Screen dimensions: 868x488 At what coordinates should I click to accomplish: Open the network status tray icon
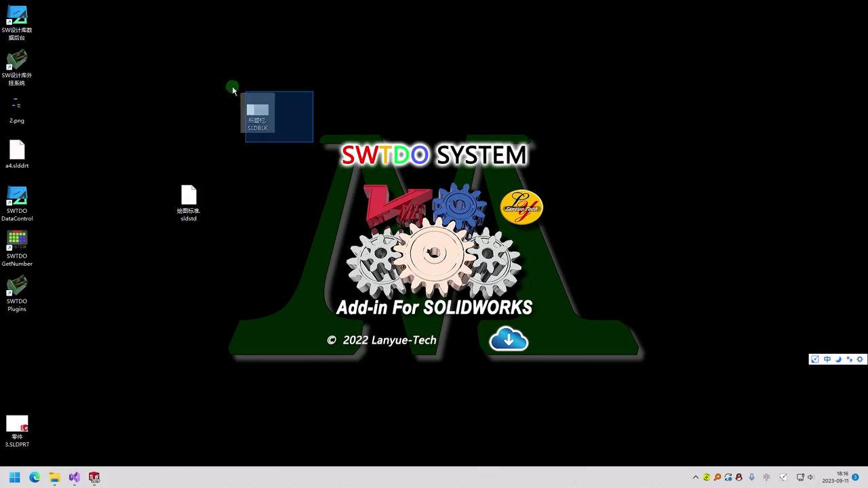point(800,477)
